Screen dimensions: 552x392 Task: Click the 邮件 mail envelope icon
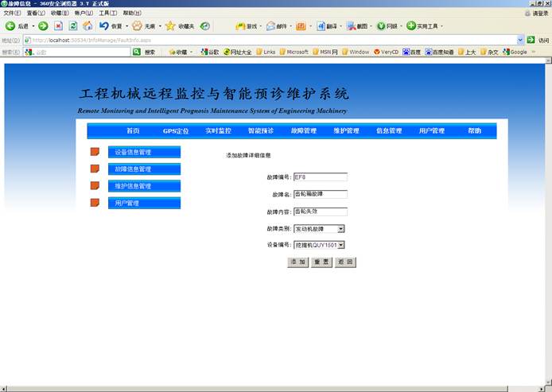point(271,26)
